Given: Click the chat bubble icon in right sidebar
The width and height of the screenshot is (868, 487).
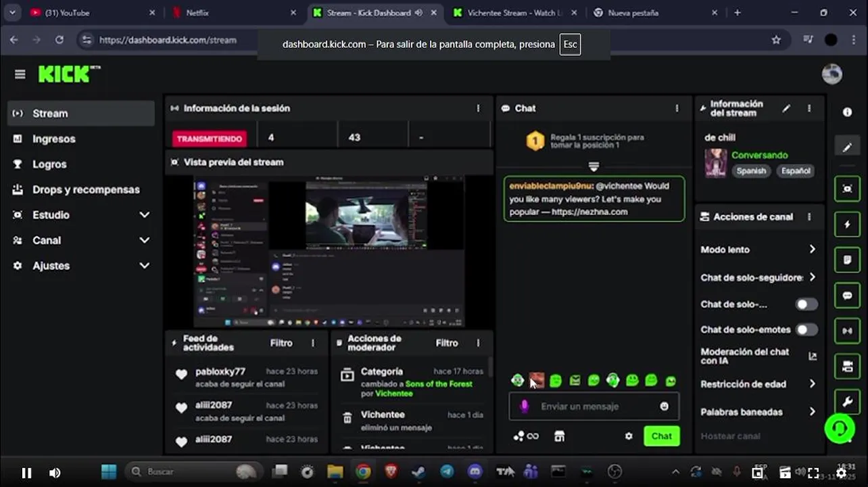Looking at the screenshot, I should (847, 296).
